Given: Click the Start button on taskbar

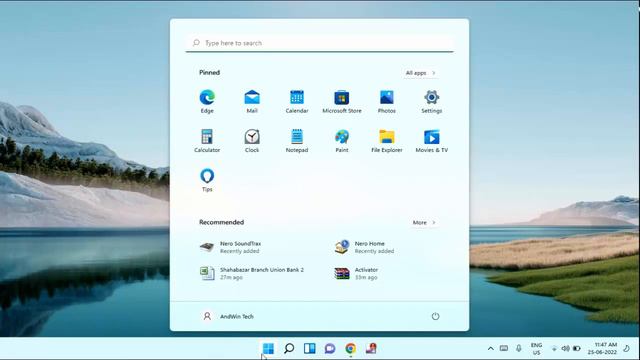Looking at the screenshot, I should [268, 348].
